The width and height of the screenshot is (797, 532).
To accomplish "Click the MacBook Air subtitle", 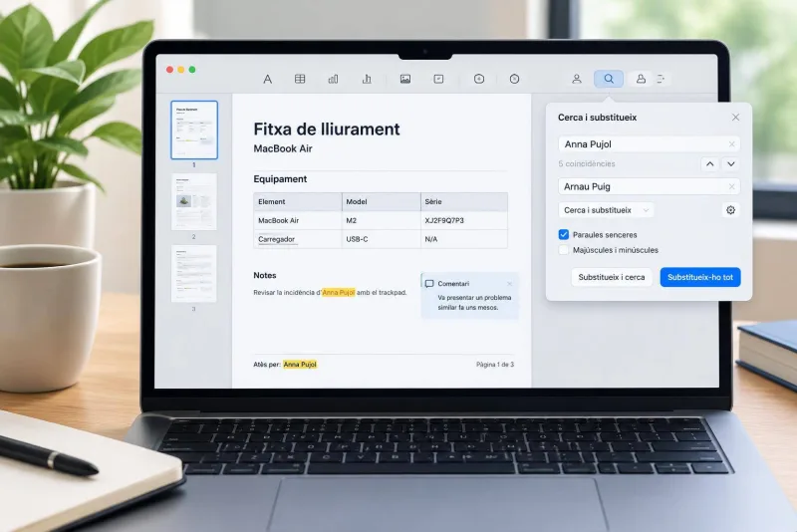I will tap(283, 148).
